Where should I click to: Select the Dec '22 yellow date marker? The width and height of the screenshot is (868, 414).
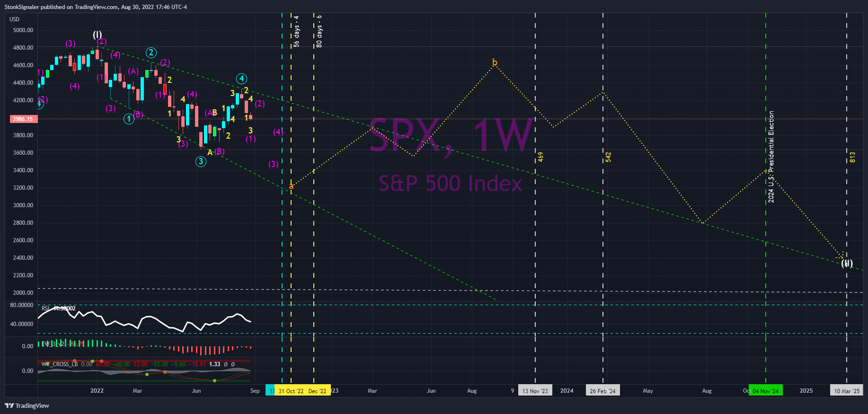tap(318, 391)
